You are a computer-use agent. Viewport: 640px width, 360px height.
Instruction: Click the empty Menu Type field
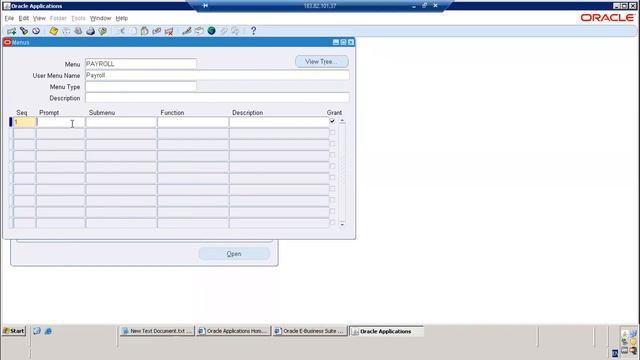click(x=141, y=87)
